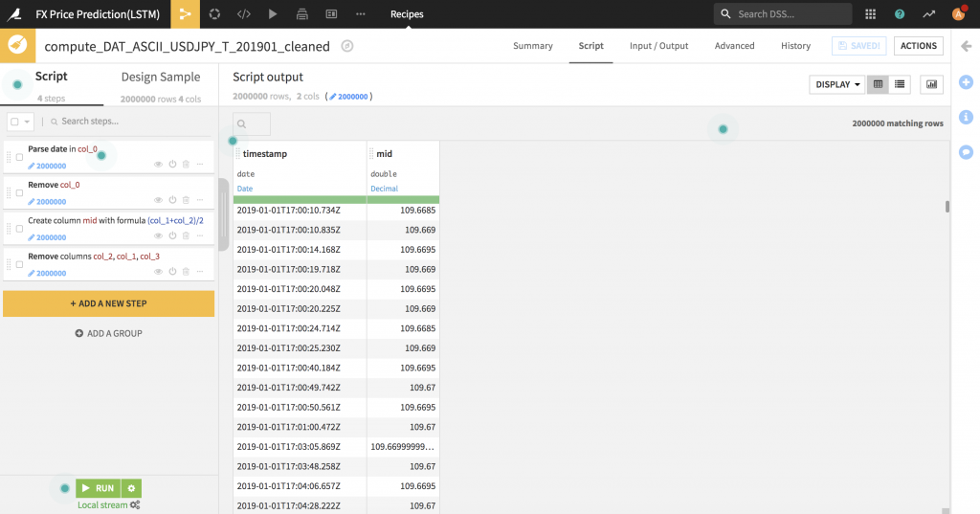980x514 pixels.
Task: Open timestamp column header menu
Action: [x=265, y=154]
